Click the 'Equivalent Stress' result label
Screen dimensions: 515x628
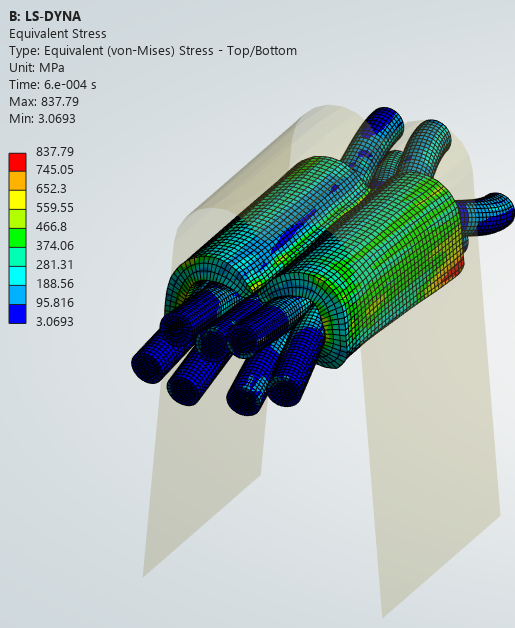58,34
